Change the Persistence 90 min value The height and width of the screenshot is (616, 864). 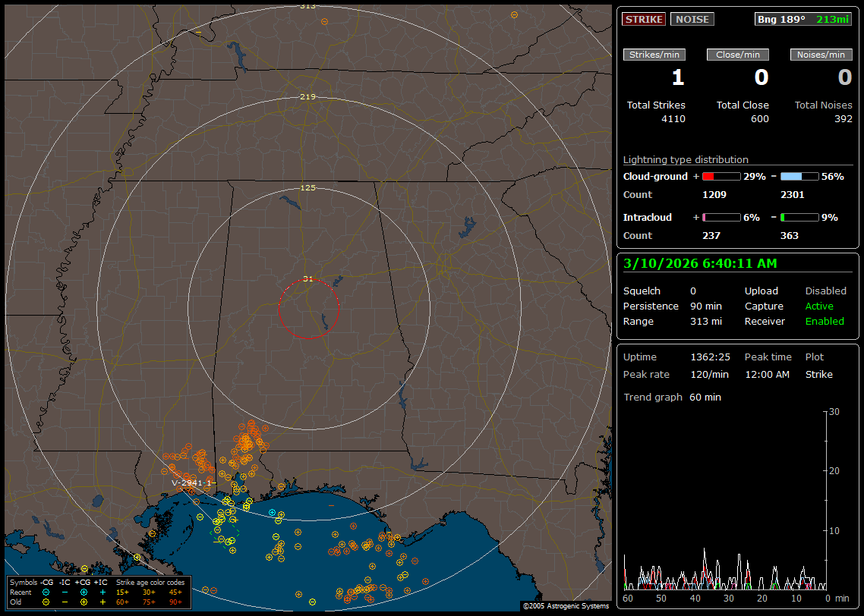[705, 306]
